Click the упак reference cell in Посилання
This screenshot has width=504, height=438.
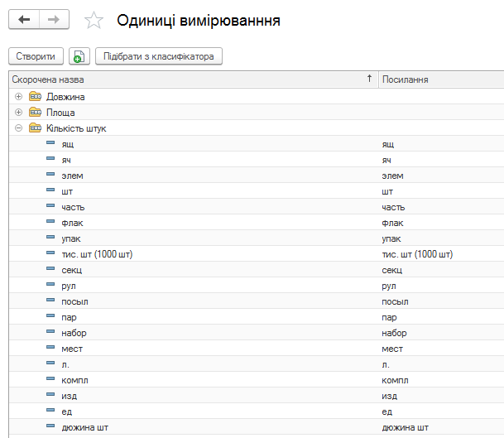click(391, 238)
